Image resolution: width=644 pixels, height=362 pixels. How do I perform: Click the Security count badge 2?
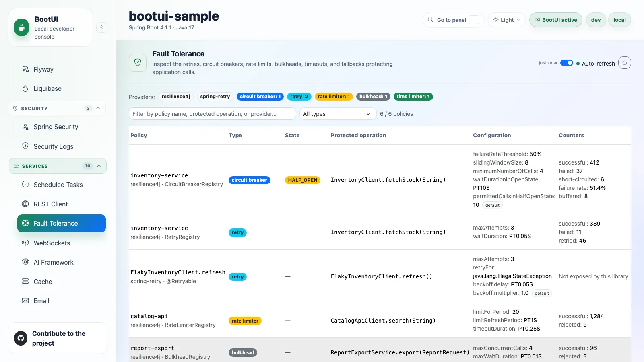(x=88, y=108)
